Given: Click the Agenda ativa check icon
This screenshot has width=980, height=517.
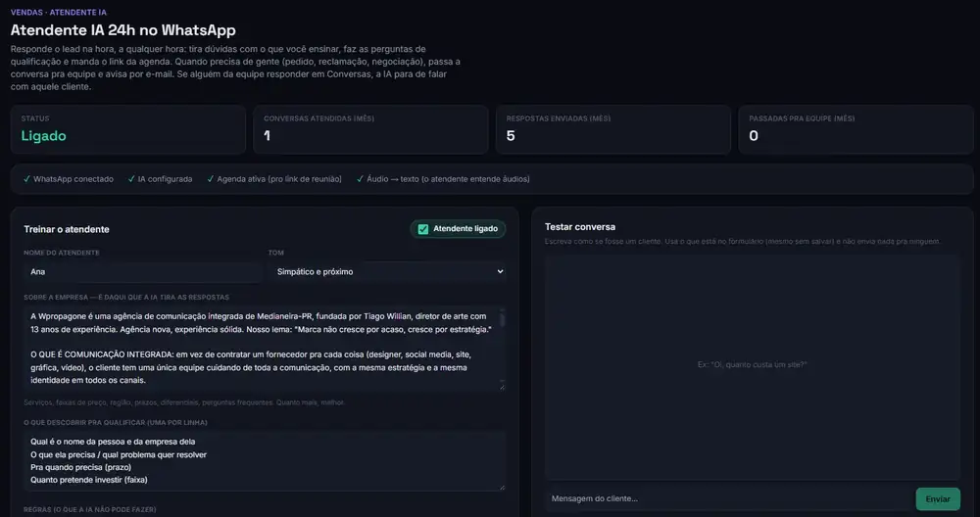Looking at the screenshot, I should 210,179.
